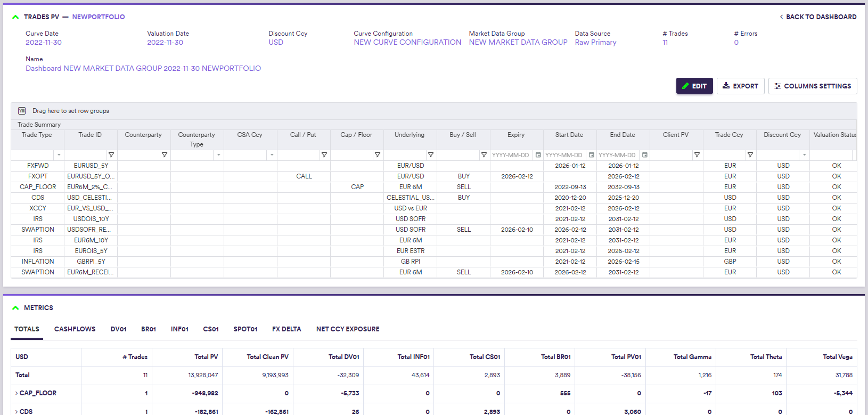
Task: Expand the CAP_FLOOR totals row
Action: point(17,393)
